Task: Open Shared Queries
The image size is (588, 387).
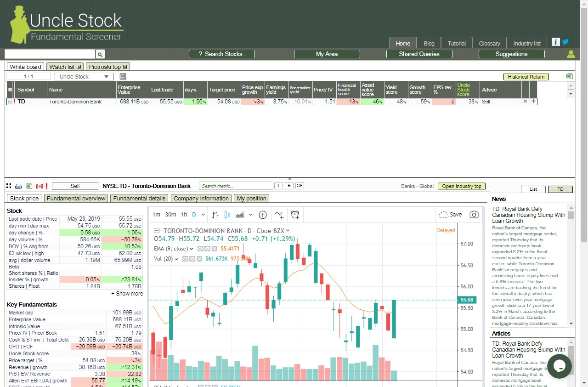Action: [419, 54]
